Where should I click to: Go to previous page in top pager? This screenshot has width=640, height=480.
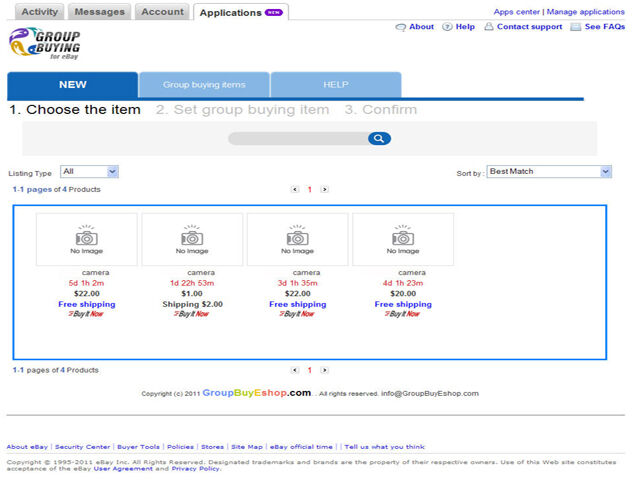pyautogui.click(x=295, y=189)
